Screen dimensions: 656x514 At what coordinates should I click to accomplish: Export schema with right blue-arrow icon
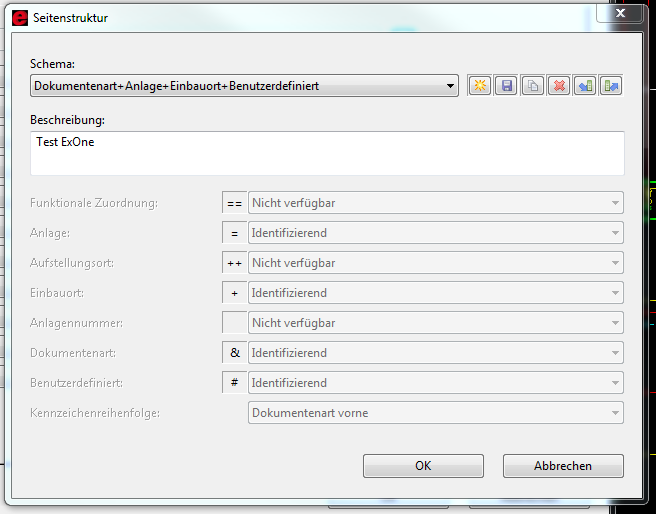click(x=611, y=86)
